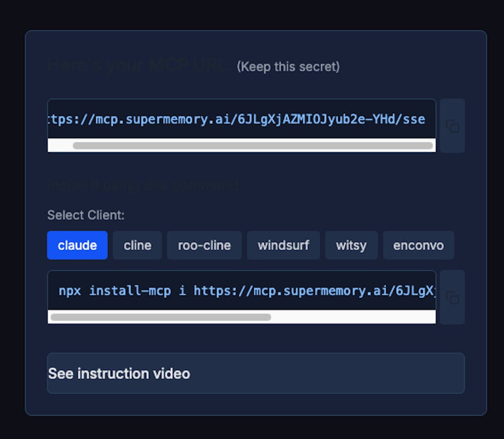504x439 pixels.
Task: Click the Here's your MCP URL heading
Action: (x=136, y=65)
